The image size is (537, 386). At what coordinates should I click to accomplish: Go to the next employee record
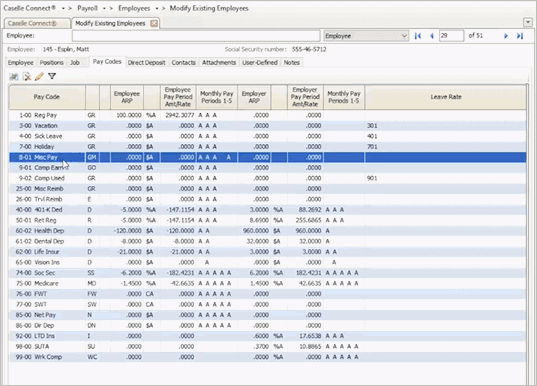point(505,36)
